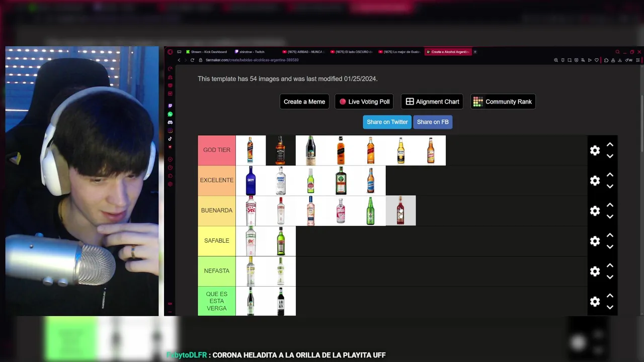Open browser Settings gear in sidebar
The width and height of the screenshot is (644, 362).
[170, 184]
